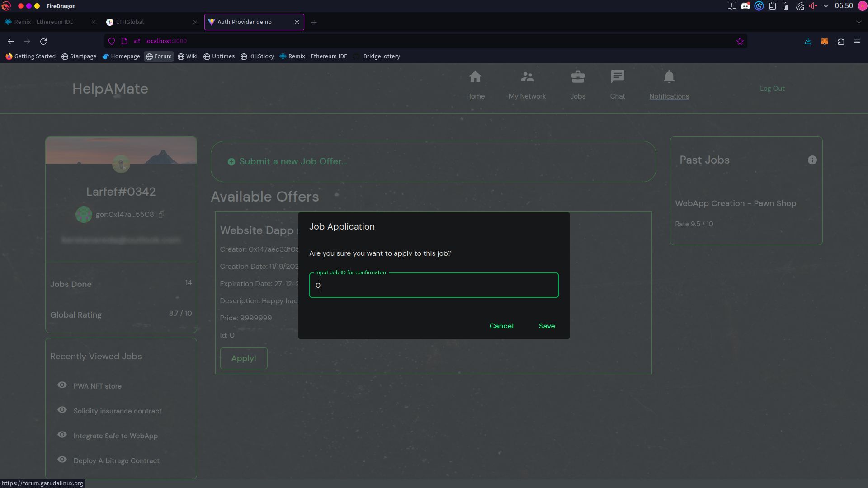The height and width of the screenshot is (488, 868).
Task: Click Log Out menu item
Action: (772, 88)
